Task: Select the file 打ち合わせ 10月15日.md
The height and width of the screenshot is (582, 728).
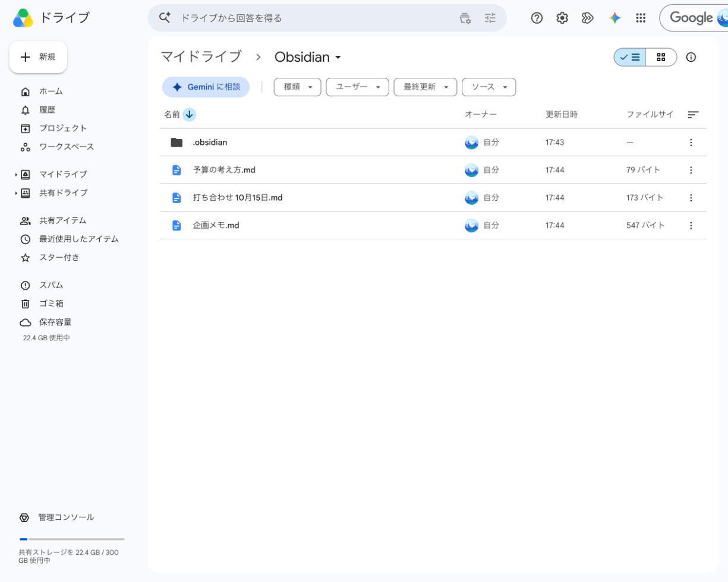Action: coord(238,198)
